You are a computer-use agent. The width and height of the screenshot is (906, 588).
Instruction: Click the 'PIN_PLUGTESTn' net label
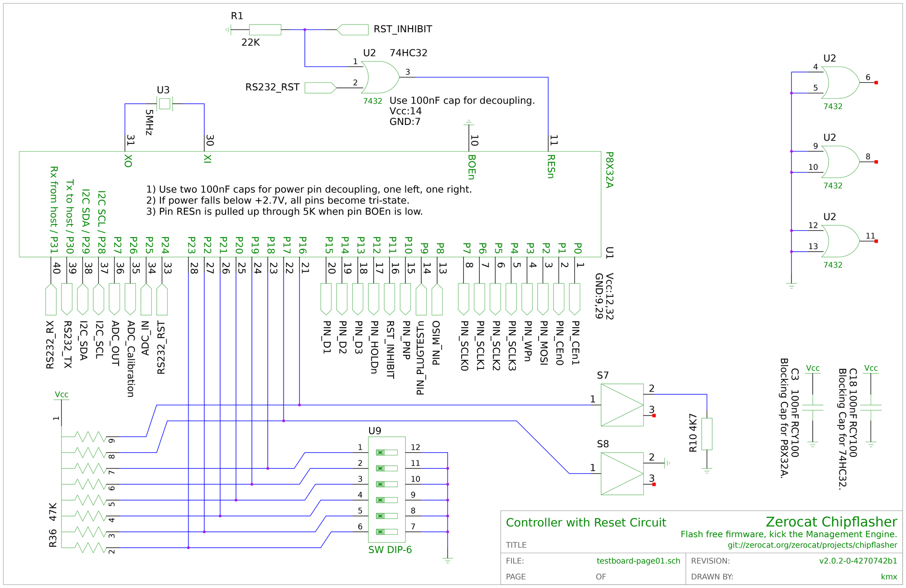tap(420, 358)
